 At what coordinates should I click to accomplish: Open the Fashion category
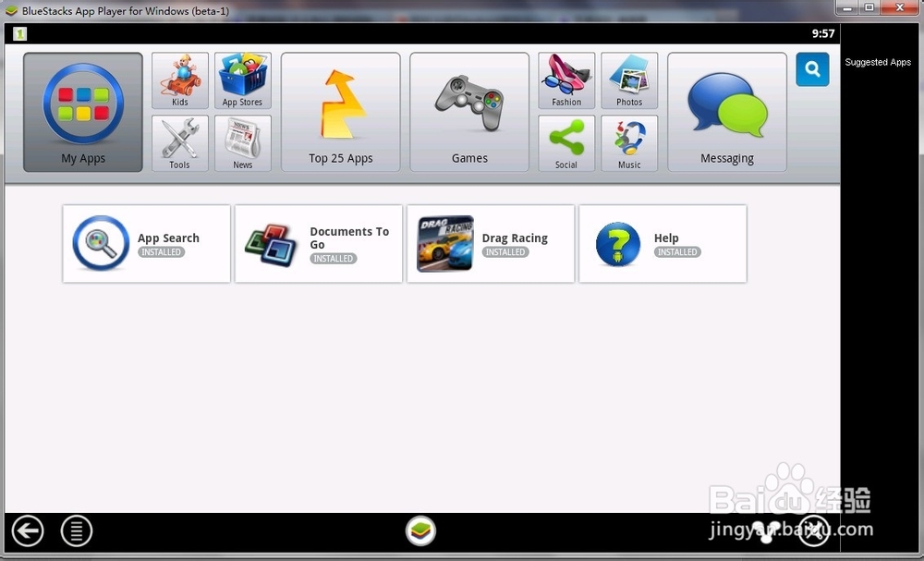pyautogui.click(x=566, y=80)
